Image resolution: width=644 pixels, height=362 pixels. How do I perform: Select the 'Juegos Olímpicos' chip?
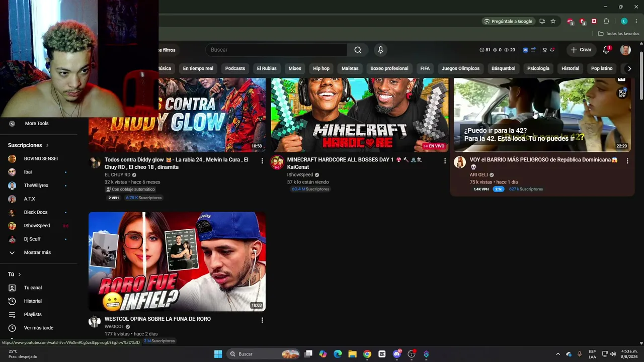point(461,68)
